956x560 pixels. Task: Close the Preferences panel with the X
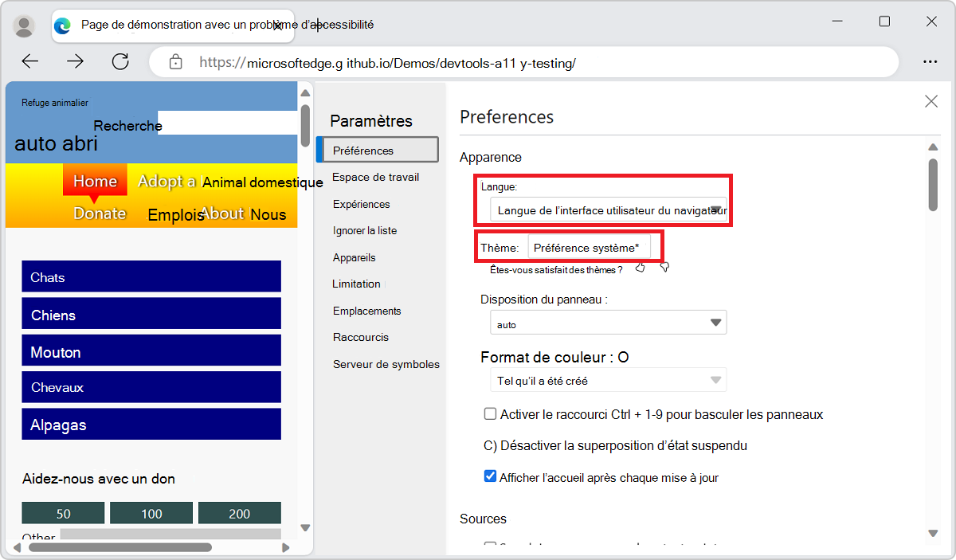click(x=931, y=101)
